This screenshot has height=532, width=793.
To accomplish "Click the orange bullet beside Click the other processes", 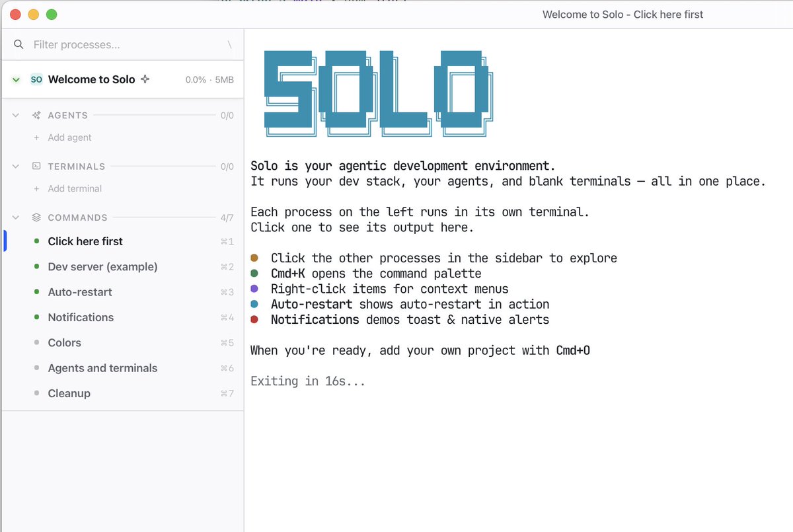I will [254, 258].
